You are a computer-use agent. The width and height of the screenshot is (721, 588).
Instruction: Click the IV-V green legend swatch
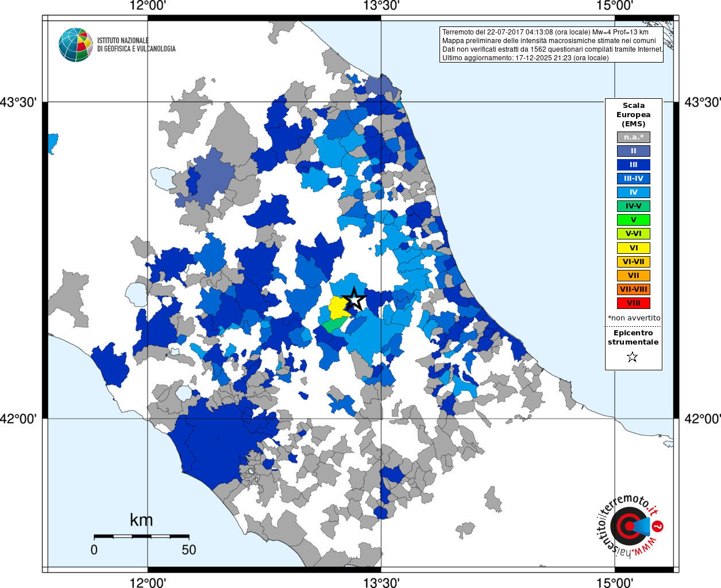(x=634, y=206)
